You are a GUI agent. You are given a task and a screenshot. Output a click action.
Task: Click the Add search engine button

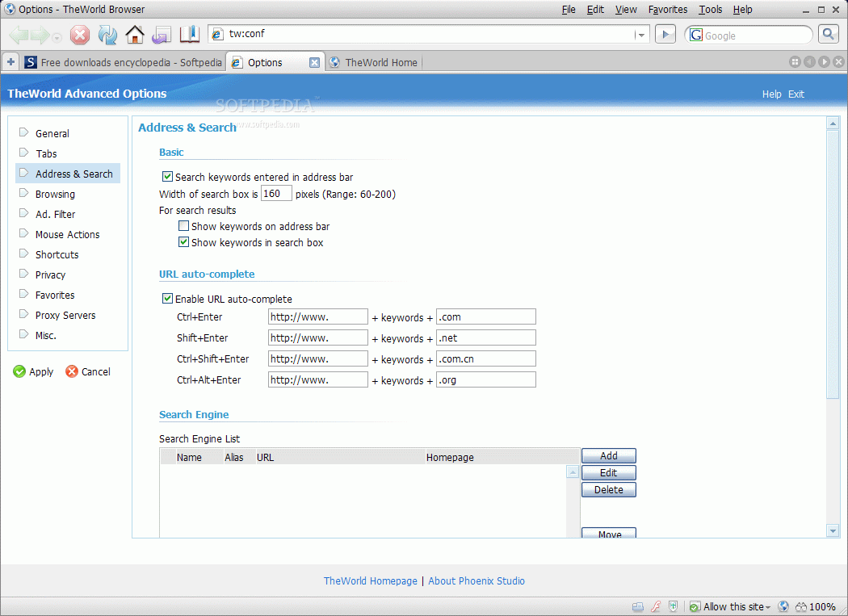[x=608, y=456]
